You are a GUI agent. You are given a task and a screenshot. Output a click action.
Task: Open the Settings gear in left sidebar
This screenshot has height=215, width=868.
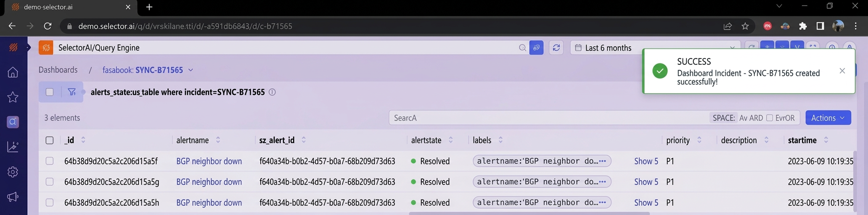click(x=13, y=172)
